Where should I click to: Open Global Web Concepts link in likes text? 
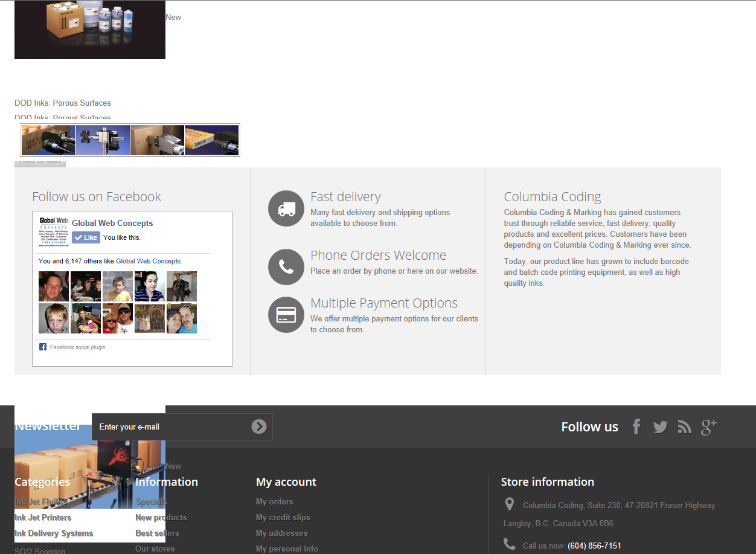coord(148,261)
